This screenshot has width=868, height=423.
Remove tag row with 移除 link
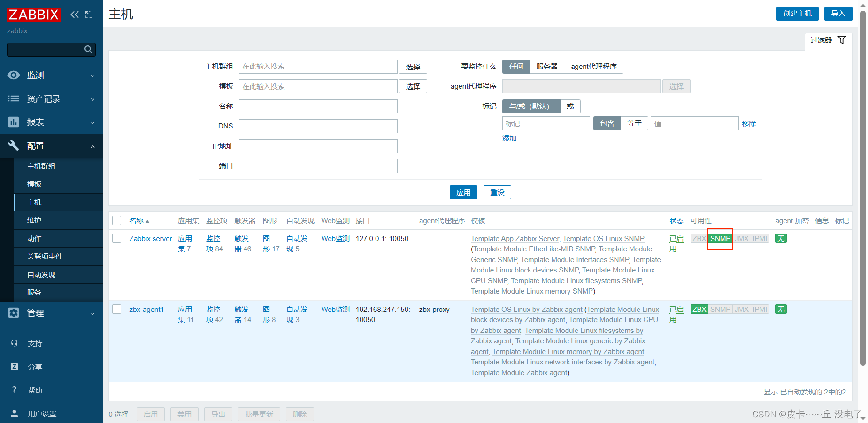click(749, 123)
